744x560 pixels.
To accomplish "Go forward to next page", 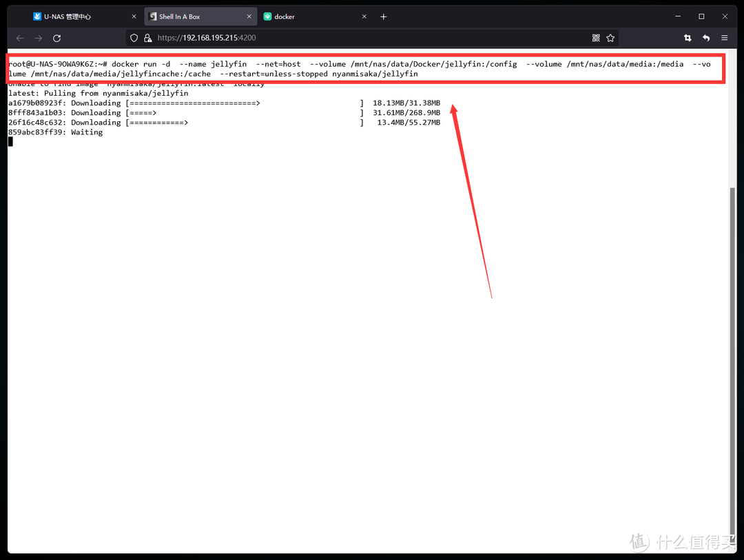I will [39, 38].
